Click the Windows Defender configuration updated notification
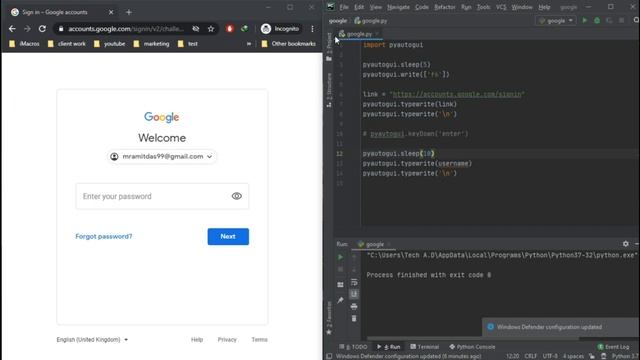The width and height of the screenshot is (640, 360). (560, 327)
